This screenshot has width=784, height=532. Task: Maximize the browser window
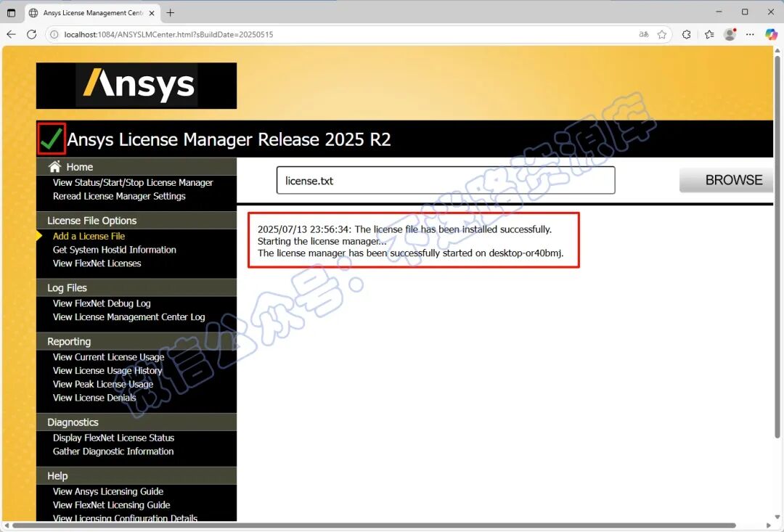click(745, 12)
